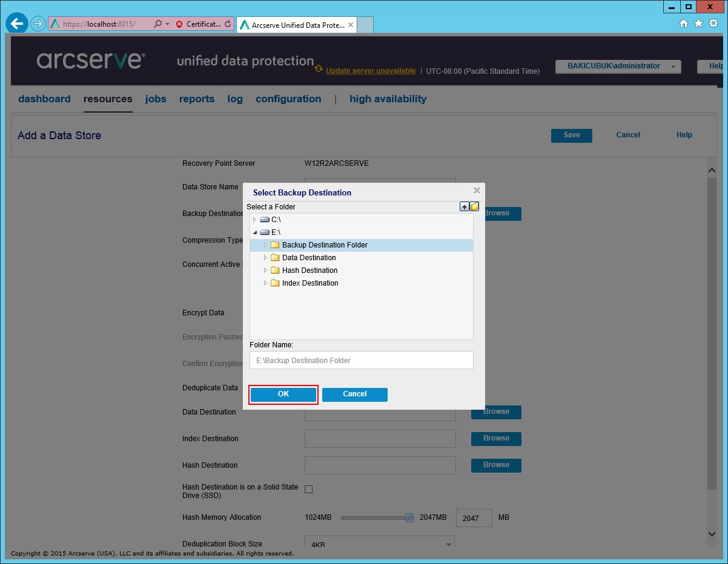
Task: Go back using the browser back arrow
Action: [17, 24]
